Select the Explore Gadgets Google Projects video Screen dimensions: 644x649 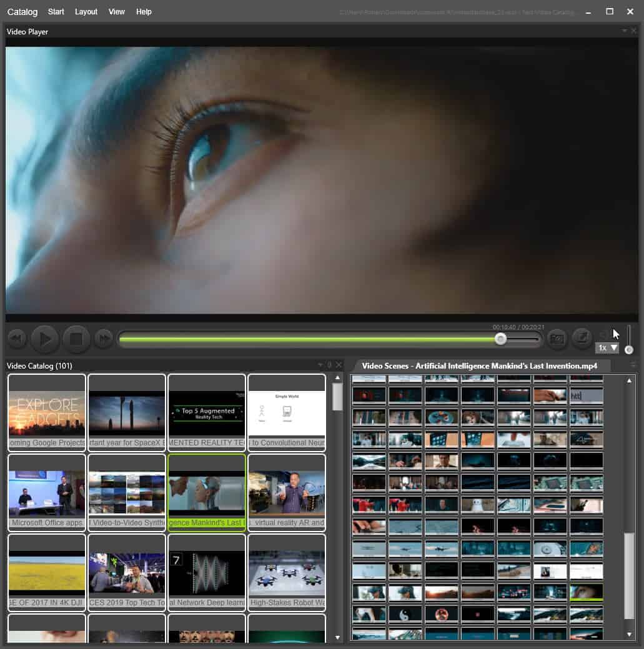click(x=47, y=413)
